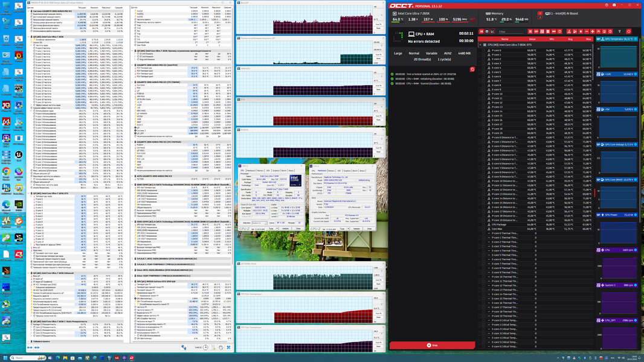Click Validate button in right CPU-Z window
This screenshot has width=644, height=362.
click(357, 229)
